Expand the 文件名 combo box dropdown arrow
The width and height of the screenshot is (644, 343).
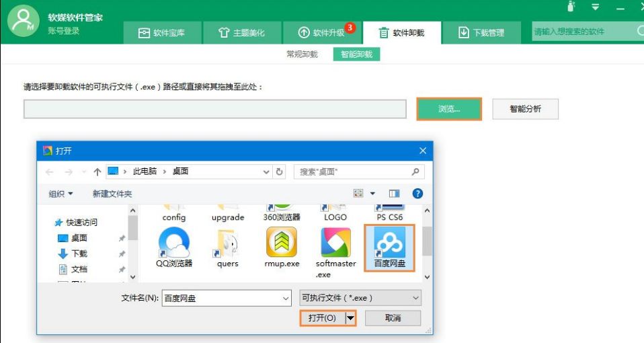pyautogui.click(x=284, y=297)
